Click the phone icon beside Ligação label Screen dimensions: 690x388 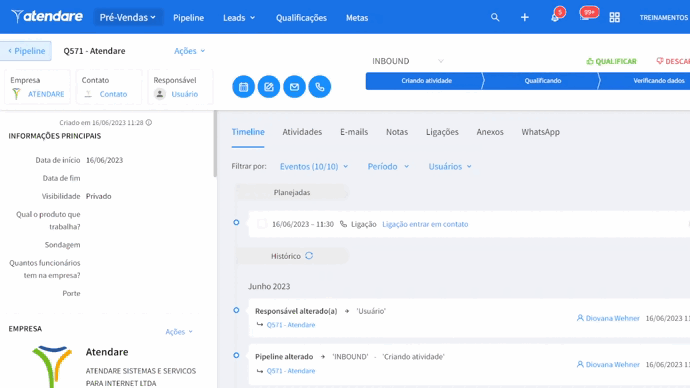click(x=344, y=224)
